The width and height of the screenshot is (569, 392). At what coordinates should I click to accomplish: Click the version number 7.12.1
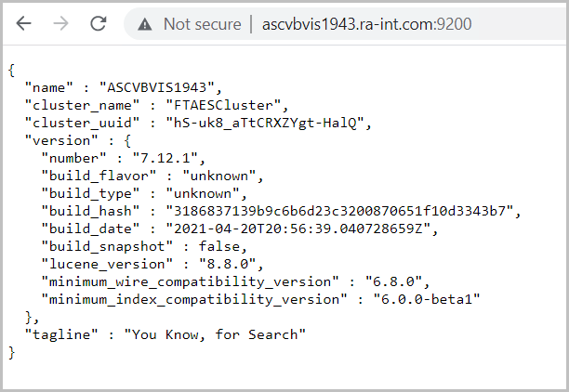165,158
